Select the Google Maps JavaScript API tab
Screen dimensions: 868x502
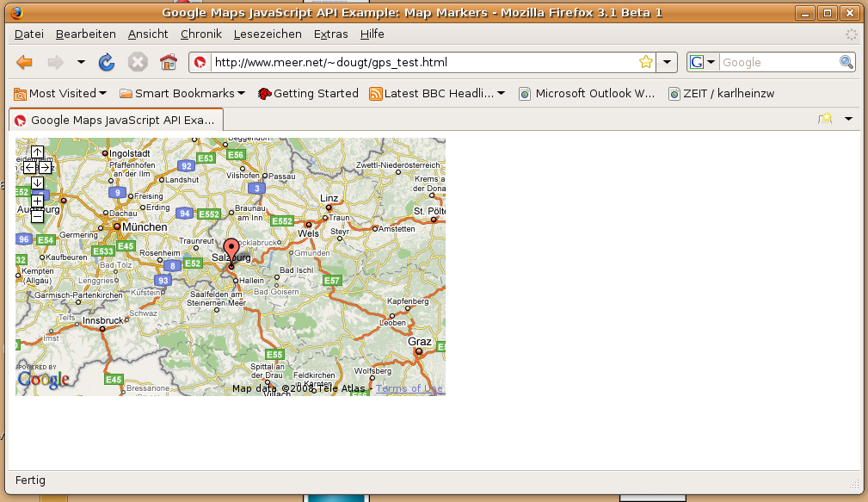116,121
